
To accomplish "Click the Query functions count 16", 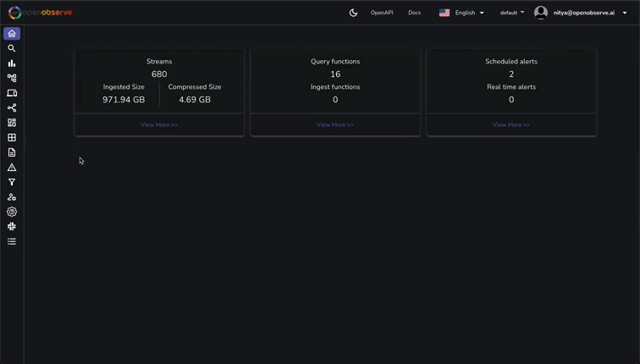I will (x=335, y=74).
